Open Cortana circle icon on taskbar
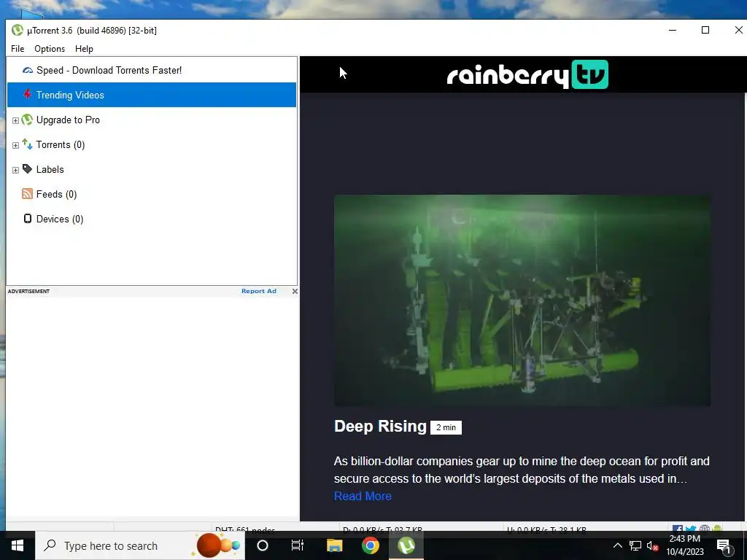The height and width of the screenshot is (560, 747). pyautogui.click(x=263, y=545)
